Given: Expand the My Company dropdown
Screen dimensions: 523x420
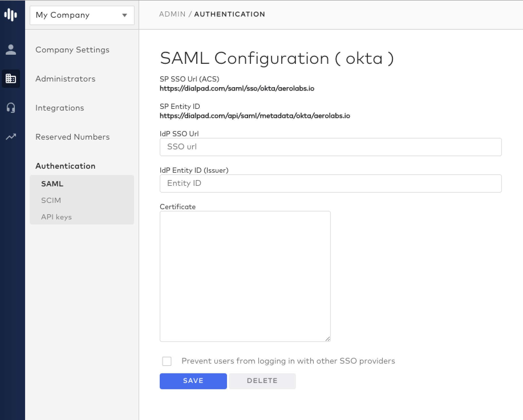Looking at the screenshot, I should pyautogui.click(x=82, y=15).
